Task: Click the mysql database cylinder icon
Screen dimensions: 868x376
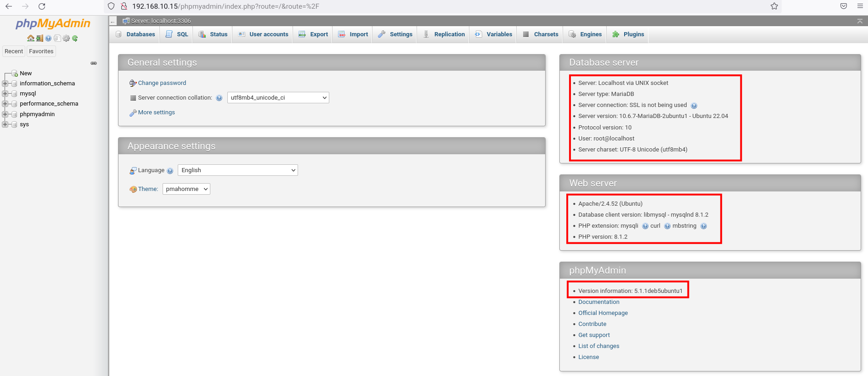Action: pyautogui.click(x=14, y=94)
